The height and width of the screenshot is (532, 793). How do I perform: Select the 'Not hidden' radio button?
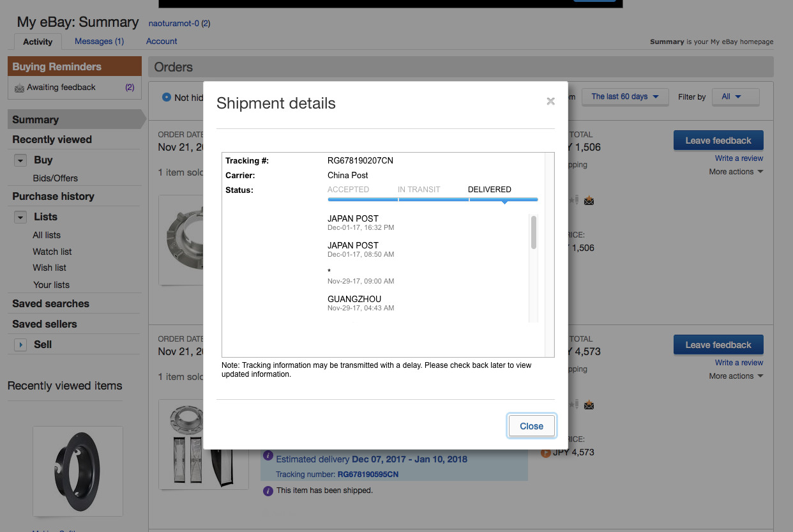[167, 97]
